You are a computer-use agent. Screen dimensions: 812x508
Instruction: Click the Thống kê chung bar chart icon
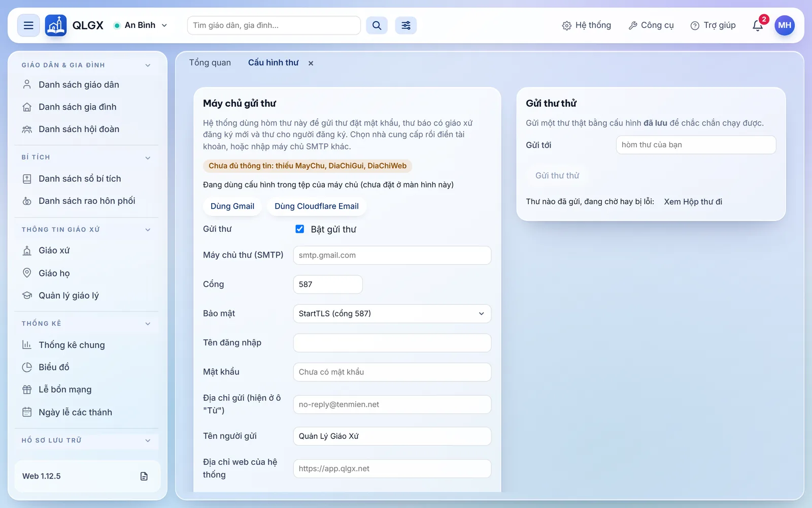[27, 345]
